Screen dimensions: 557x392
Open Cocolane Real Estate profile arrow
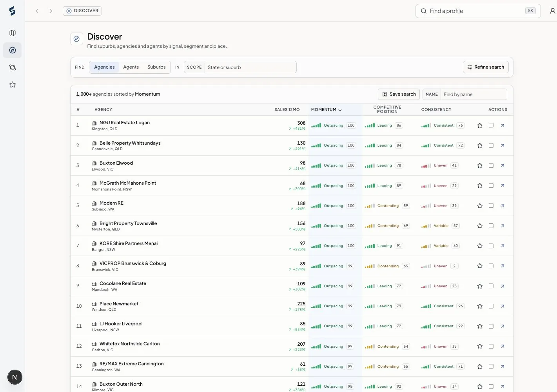(x=503, y=286)
